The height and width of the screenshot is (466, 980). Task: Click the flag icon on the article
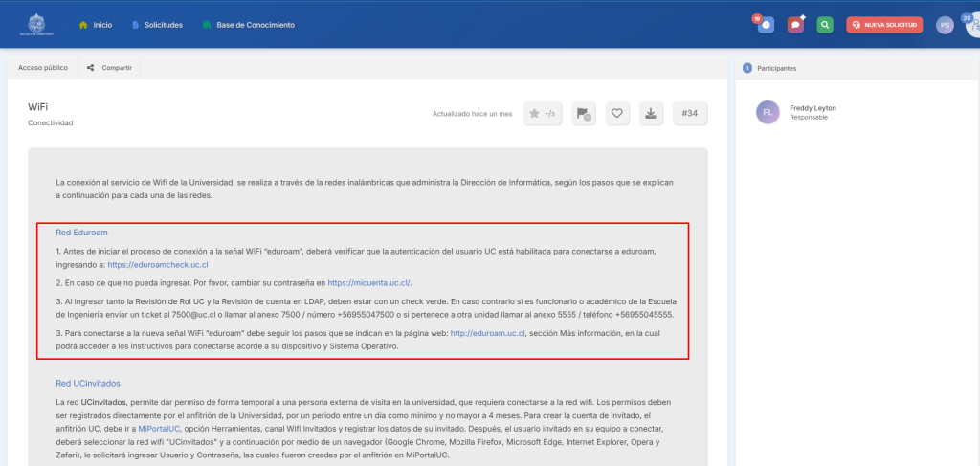click(x=583, y=114)
